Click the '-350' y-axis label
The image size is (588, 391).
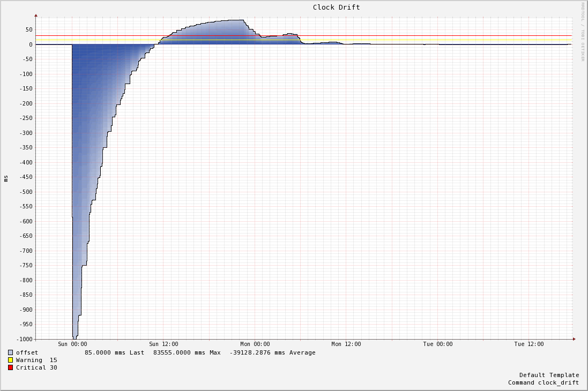(x=26, y=147)
